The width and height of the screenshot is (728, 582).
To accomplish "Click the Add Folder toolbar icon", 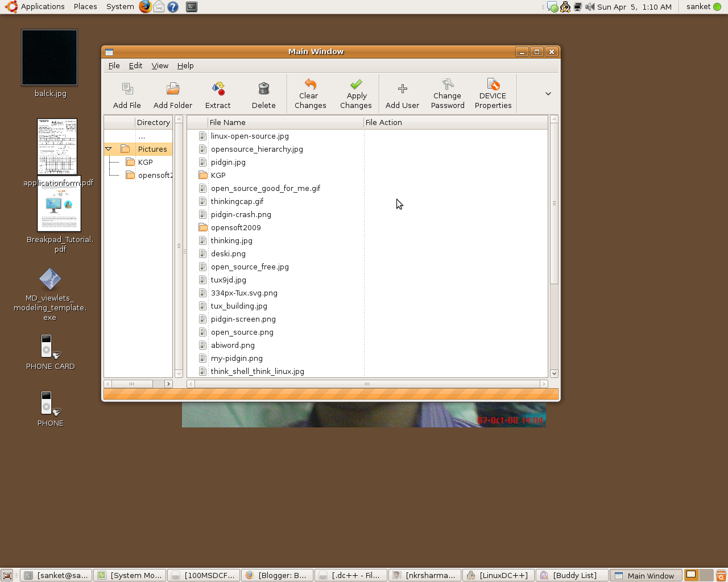I will (173, 89).
